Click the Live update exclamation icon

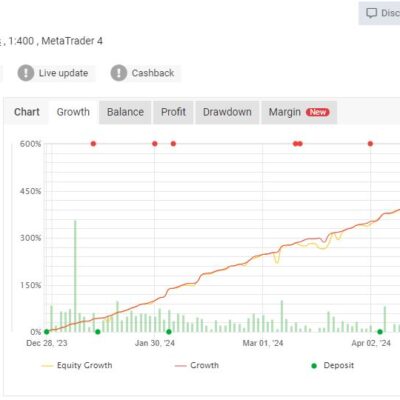coord(26,73)
